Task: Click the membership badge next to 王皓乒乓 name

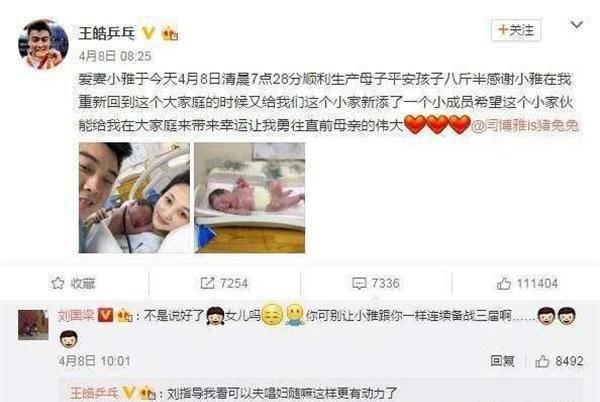Action: coord(170,34)
